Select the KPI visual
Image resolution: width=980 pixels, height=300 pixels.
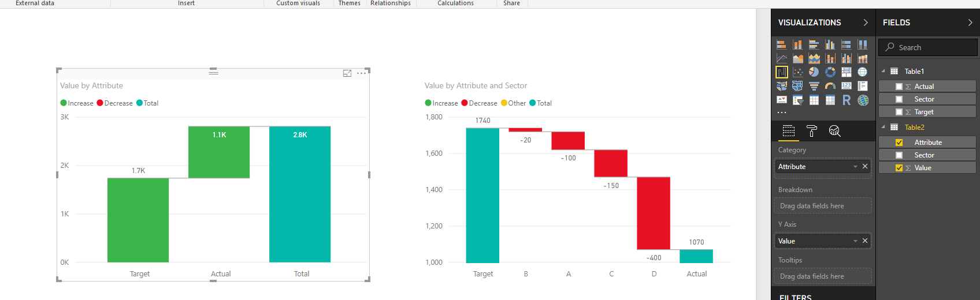coord(781,100)
